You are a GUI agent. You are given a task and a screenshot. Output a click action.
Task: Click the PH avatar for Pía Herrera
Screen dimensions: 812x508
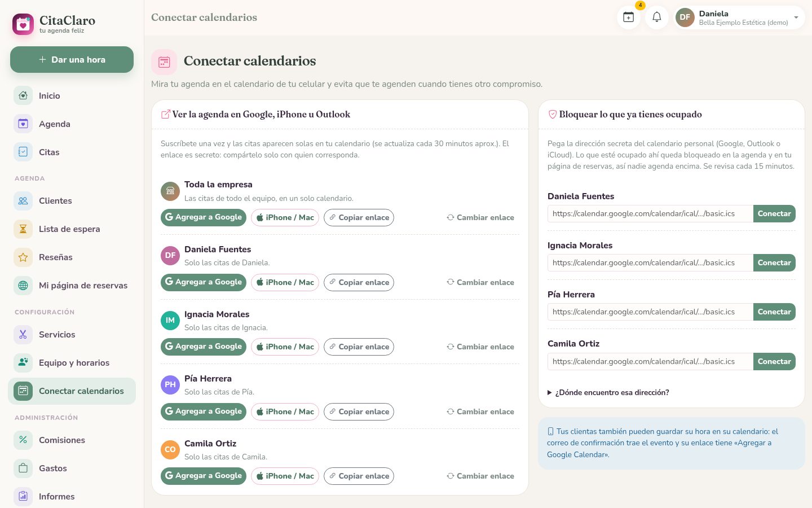point(170,385)
